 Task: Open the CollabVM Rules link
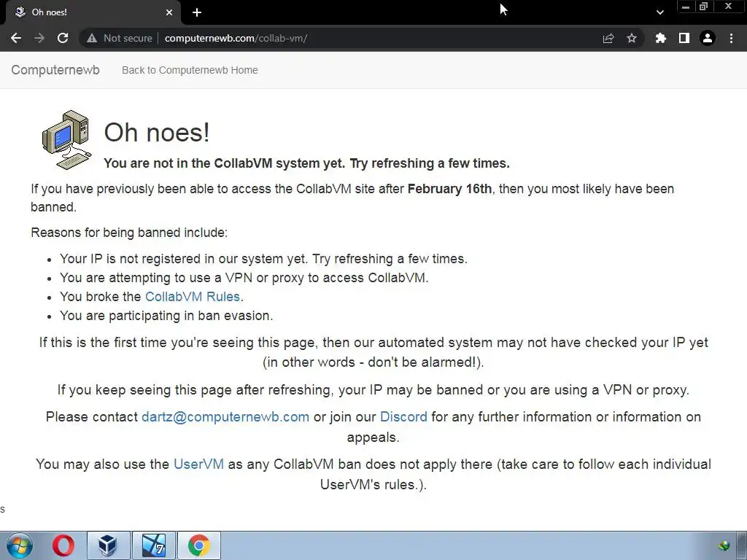click(192, 297)
